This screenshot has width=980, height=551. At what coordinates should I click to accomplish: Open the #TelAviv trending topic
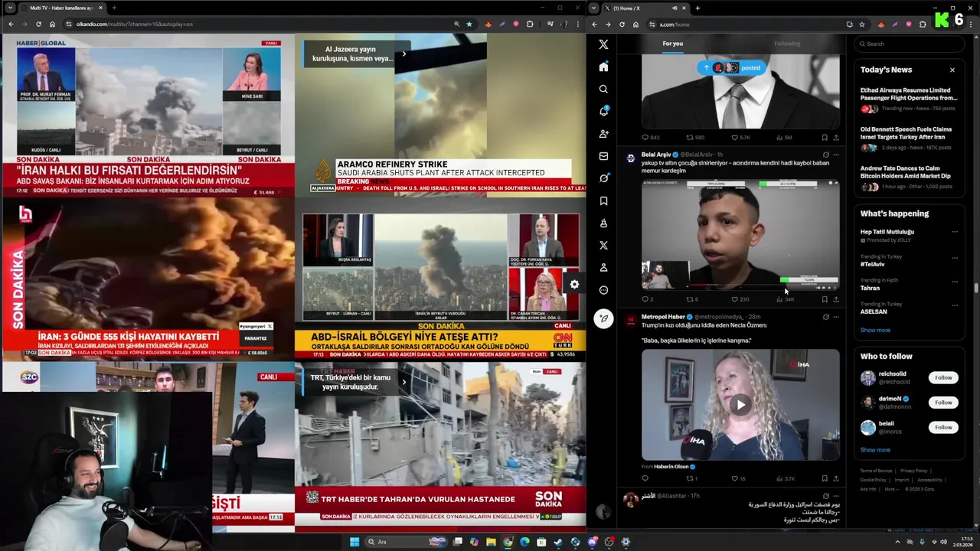point(873,264)
